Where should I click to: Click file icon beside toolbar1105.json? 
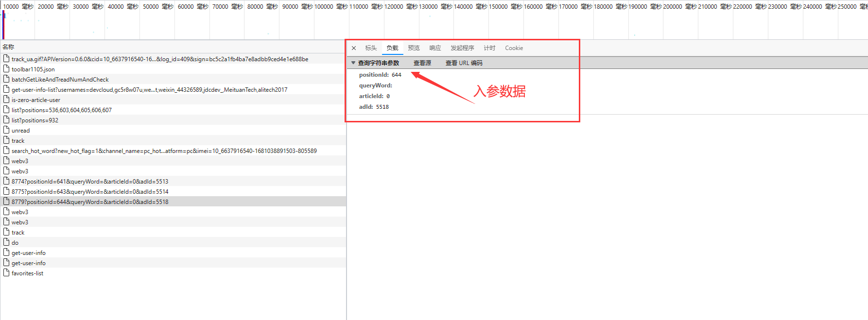tap(6, 69)
